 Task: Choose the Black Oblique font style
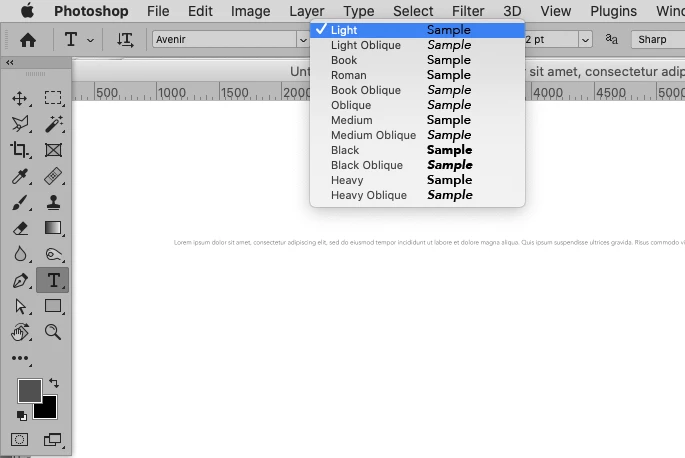point(417,165)
